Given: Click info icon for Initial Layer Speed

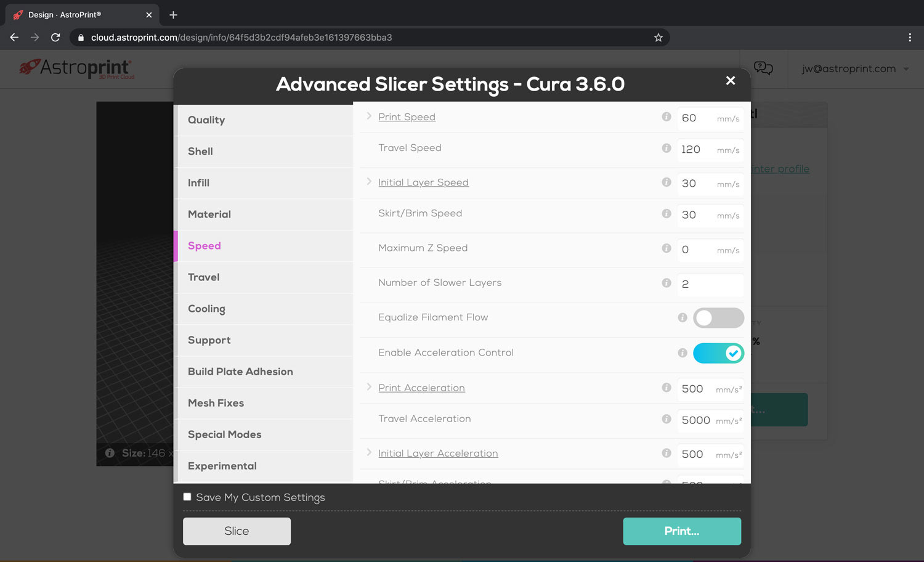Looking at the screenshot, I should coord(667,182).
